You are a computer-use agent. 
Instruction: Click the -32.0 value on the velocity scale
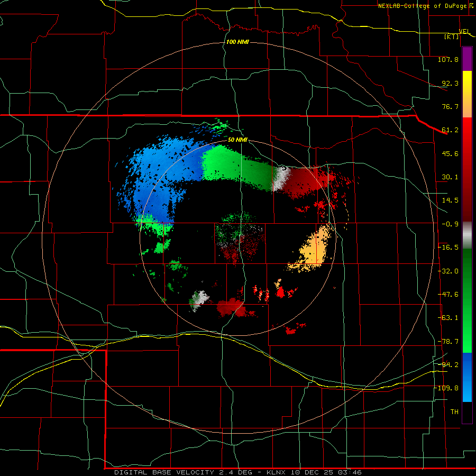(448, 271)
